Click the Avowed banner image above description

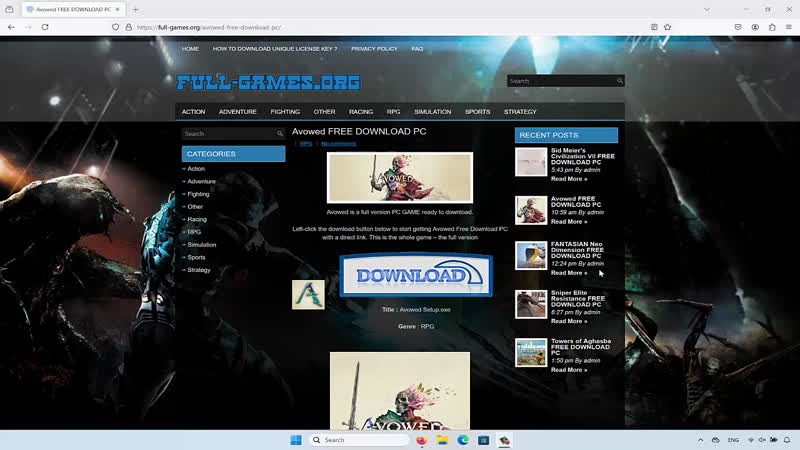point(400,178)
